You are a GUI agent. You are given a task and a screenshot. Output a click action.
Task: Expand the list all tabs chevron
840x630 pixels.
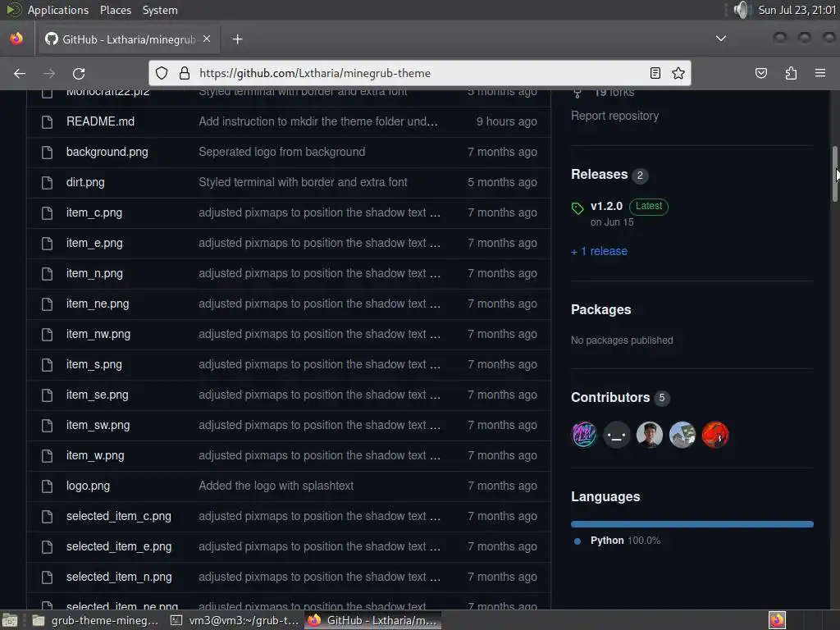tap(721, 39)
